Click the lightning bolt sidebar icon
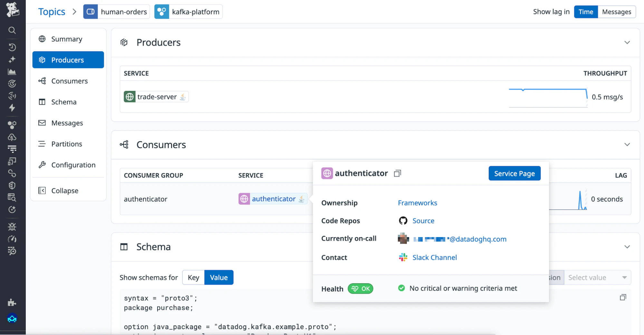Viewport: 644px width, 335px height. pos(12,108)
